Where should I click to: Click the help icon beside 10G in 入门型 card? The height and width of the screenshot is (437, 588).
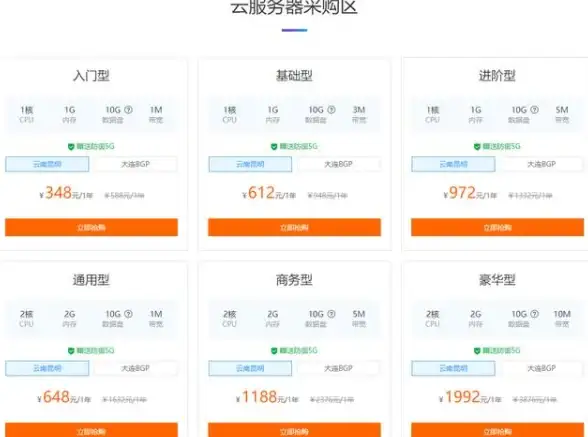tap(128, 110)
